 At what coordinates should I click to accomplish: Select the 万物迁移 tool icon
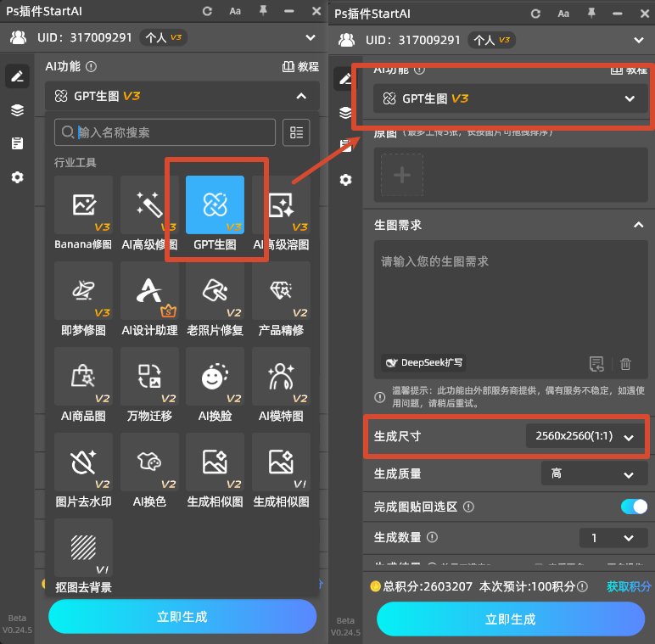pyautogui.click(x=149, y=376)
